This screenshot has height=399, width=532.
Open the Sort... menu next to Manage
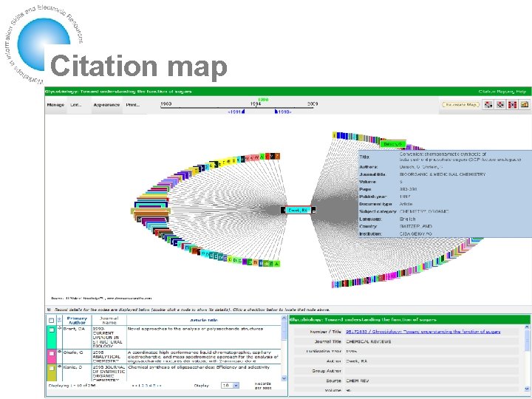(76, 105)
